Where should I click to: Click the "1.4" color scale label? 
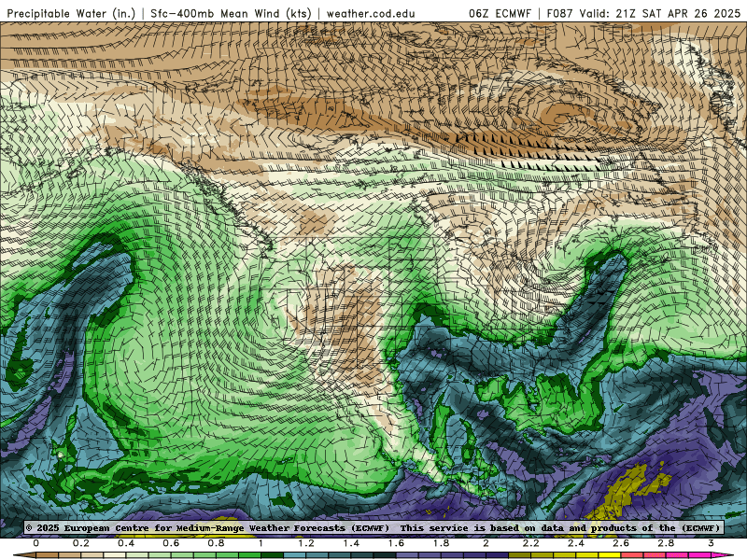(x=351, y=543)
